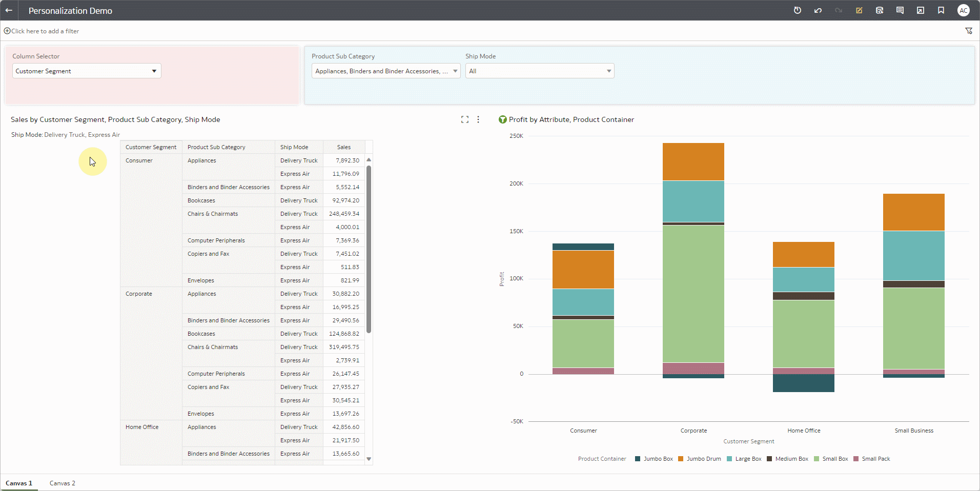Viewport: 980px width, 491px height.
Task: Click the back arrow beside Personalization Demo
Action: [x=9, y=10]
